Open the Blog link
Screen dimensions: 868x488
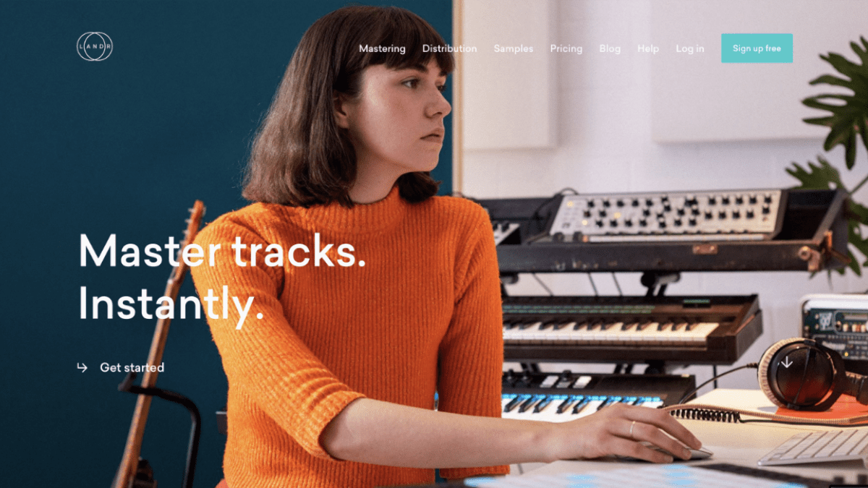610,48
